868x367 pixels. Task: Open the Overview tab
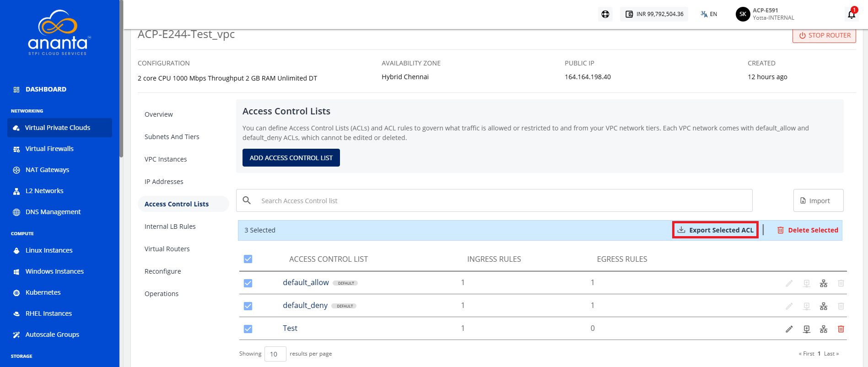pos(159,114)
